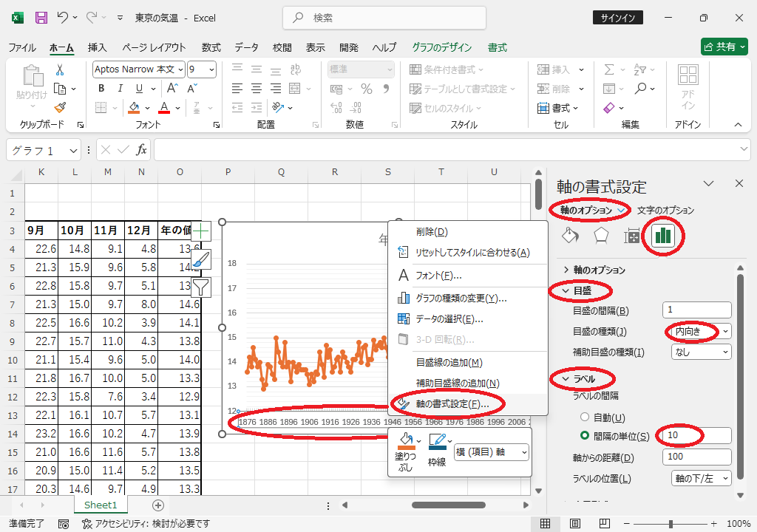This screenshot has width=757, height=532.
Task: Click the Save icon in title bar
Action: click(x=41, y=18)
